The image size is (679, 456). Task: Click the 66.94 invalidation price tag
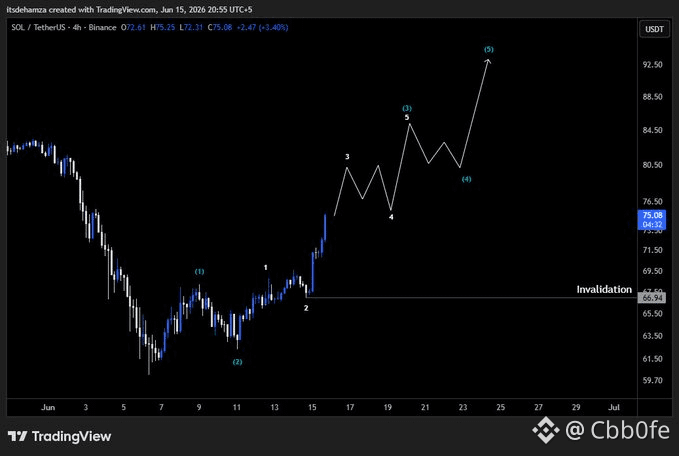pos(652,298)
